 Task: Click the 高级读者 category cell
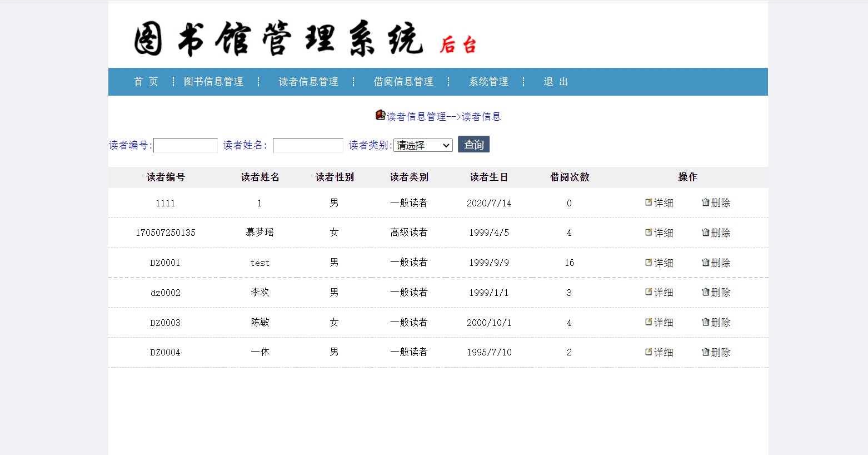(x=409, y=233)
